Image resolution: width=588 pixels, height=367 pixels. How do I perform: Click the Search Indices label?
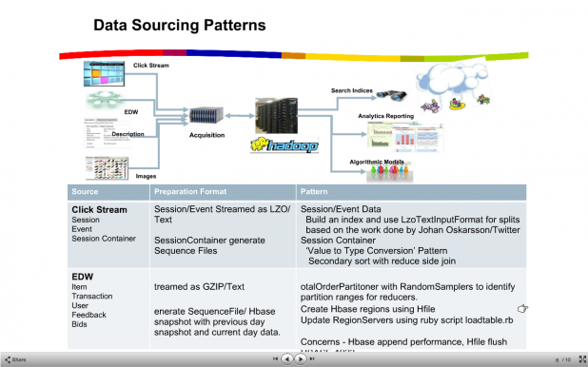coord(352,90)
